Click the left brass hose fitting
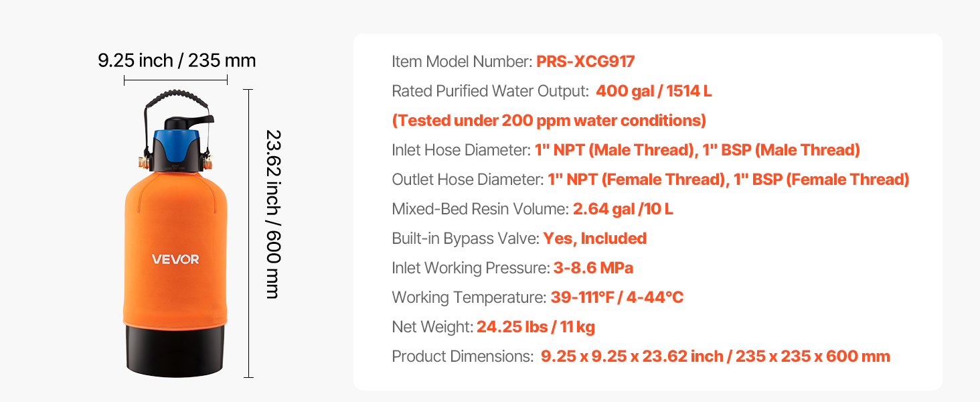 click(143, 161)
